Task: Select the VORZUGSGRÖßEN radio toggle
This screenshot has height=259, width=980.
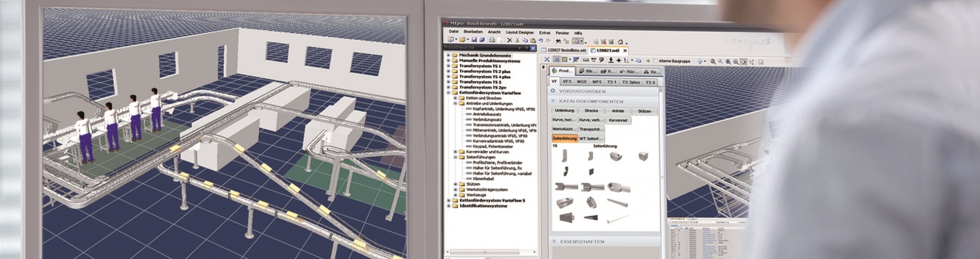Action: pos(553,91)
